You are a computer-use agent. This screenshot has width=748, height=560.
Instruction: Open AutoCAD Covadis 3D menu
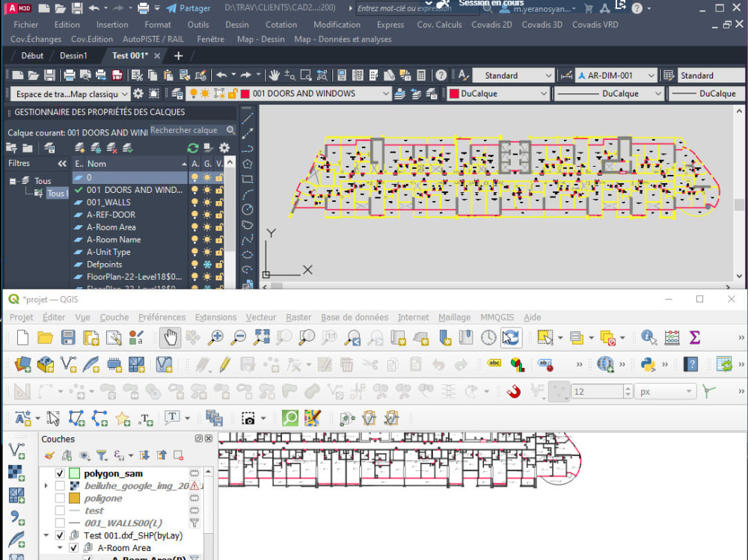pyautogui.click(x=542, y=25)
